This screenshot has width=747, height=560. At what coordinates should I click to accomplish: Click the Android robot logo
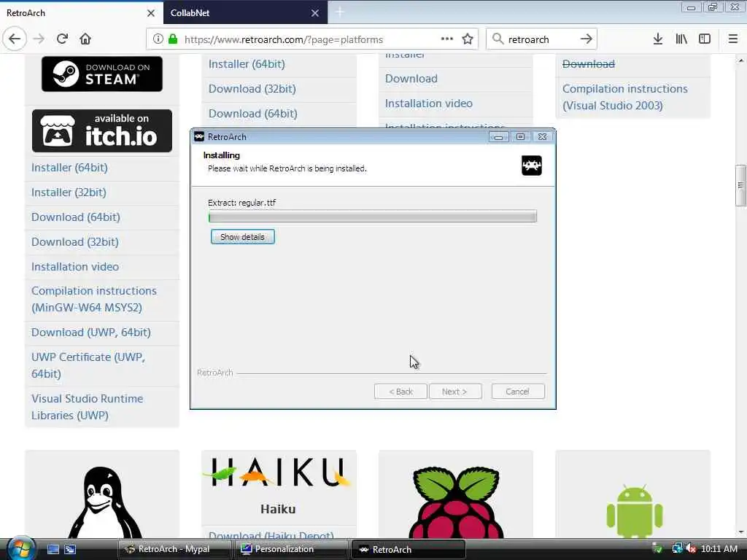(x=635, y=510)
